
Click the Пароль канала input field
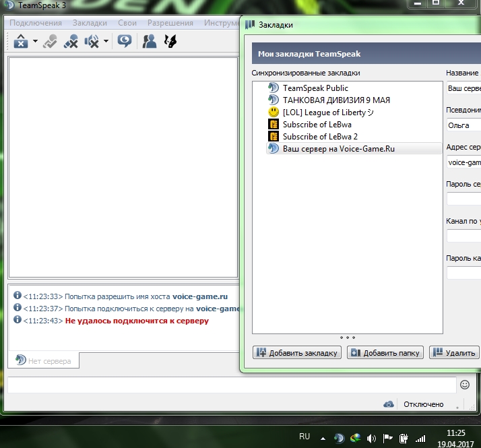point(463,273)
